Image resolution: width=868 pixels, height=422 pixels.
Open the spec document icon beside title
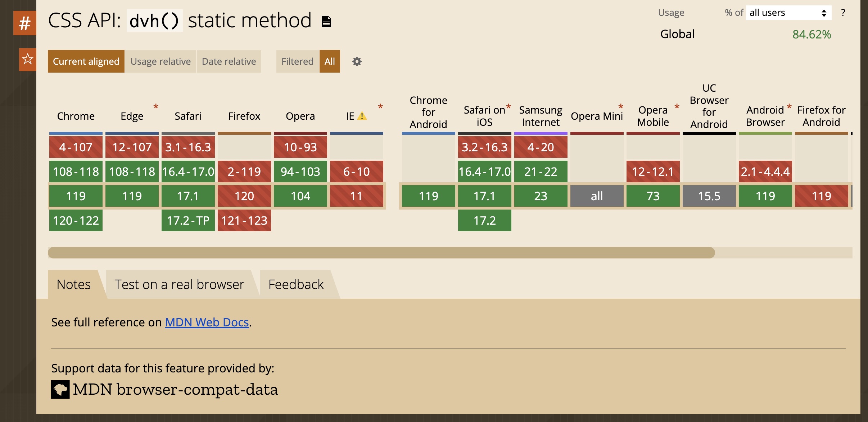(326, 22)
